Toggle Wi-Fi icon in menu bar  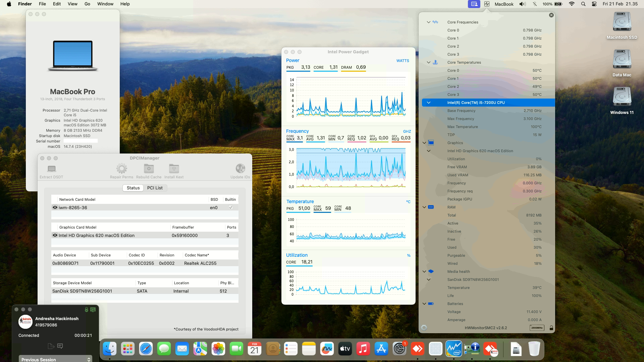572,4
